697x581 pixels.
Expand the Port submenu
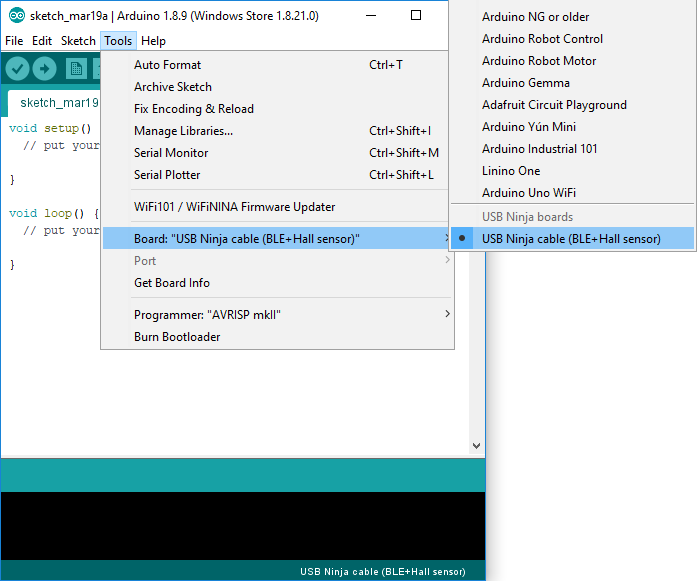click(278, 261)
